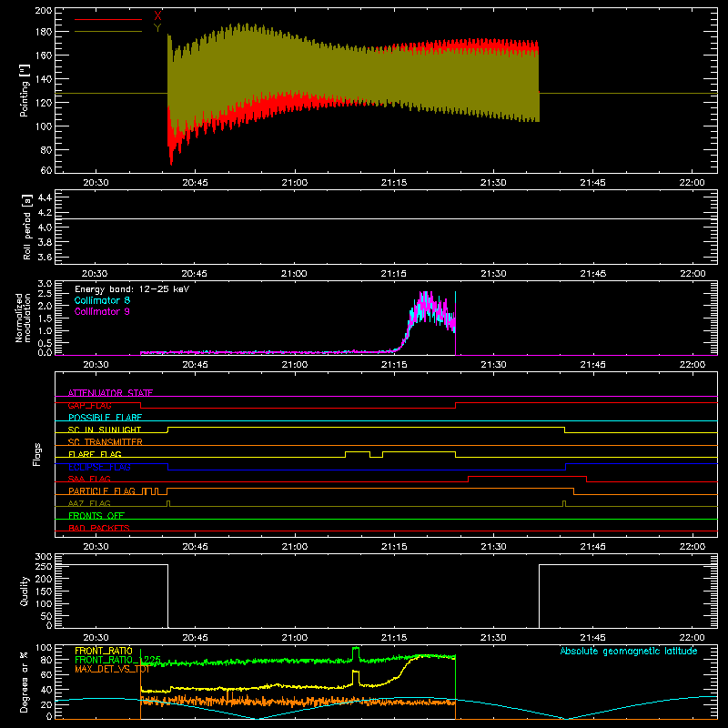Click the red X legend label
Viewport: 728px width, 728px height.
click(x=157, y=16)
